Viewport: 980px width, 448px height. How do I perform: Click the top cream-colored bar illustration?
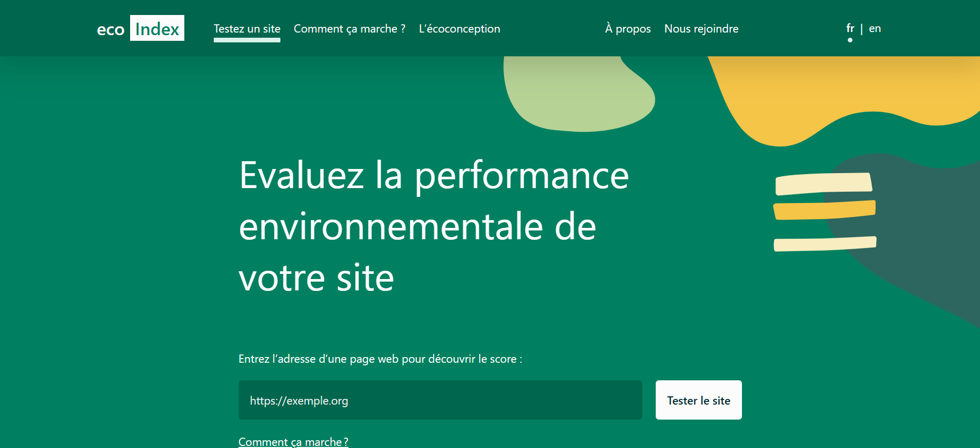[824, 183]
